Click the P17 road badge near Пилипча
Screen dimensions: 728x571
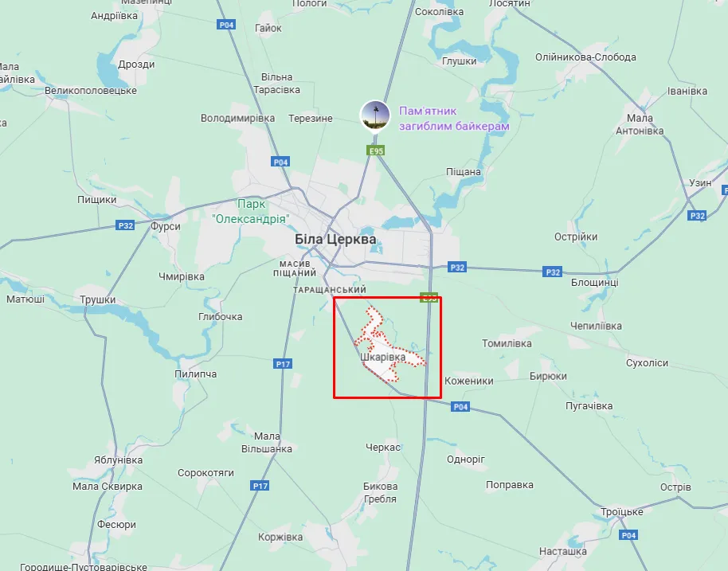(x=283, y=364)
